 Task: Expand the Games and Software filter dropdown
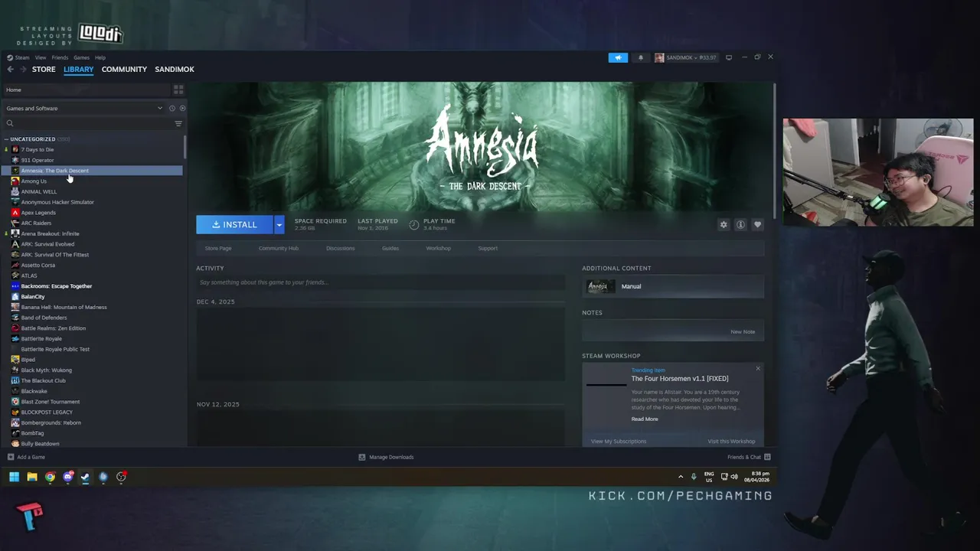tap(84, 108)
